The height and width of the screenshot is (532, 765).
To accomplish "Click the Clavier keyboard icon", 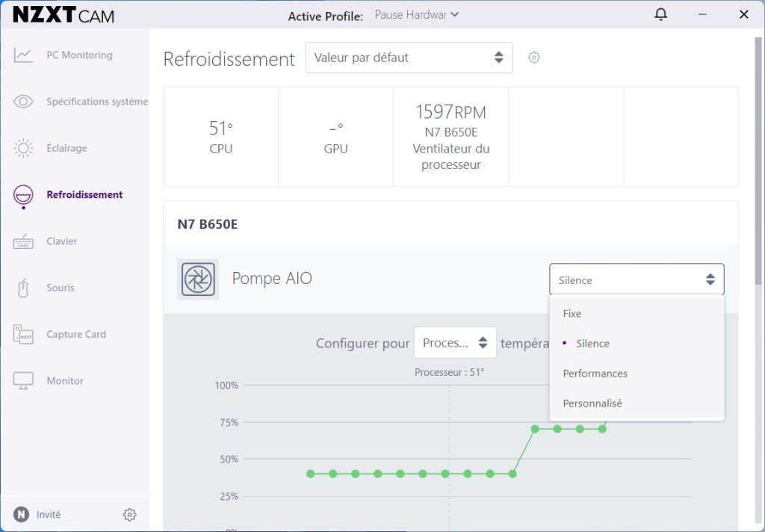I will pos(23,241).
